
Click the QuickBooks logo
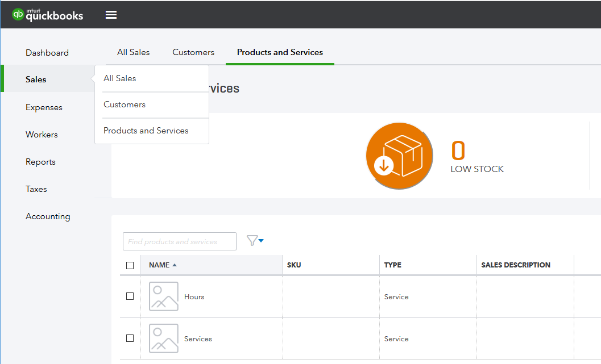(48, 14)
